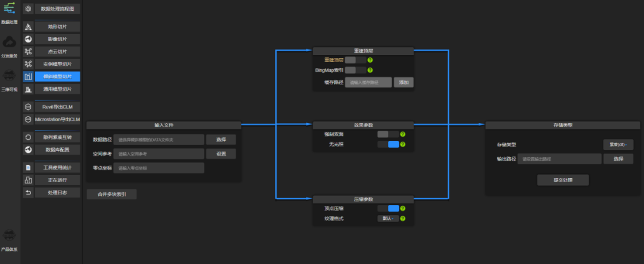This screenshot has width=644, height=264.
Task: Open the 三维可视 section icon
Action: (10, 75)
